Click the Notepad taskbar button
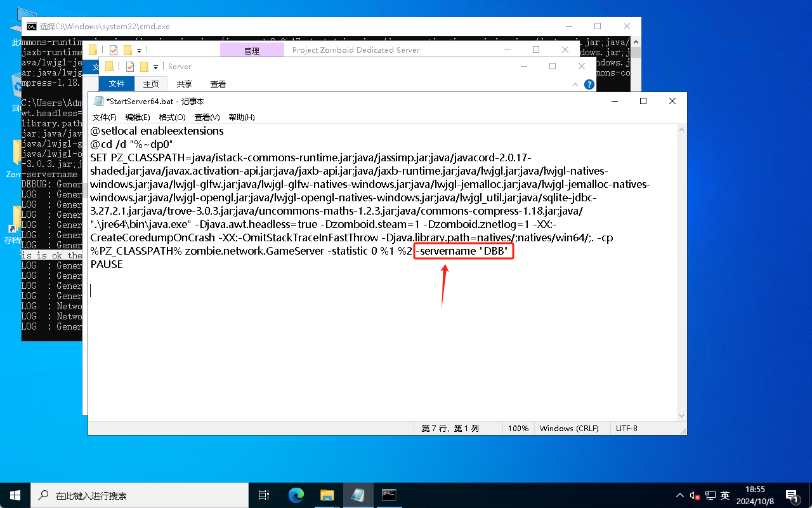 tap(358, 495)
